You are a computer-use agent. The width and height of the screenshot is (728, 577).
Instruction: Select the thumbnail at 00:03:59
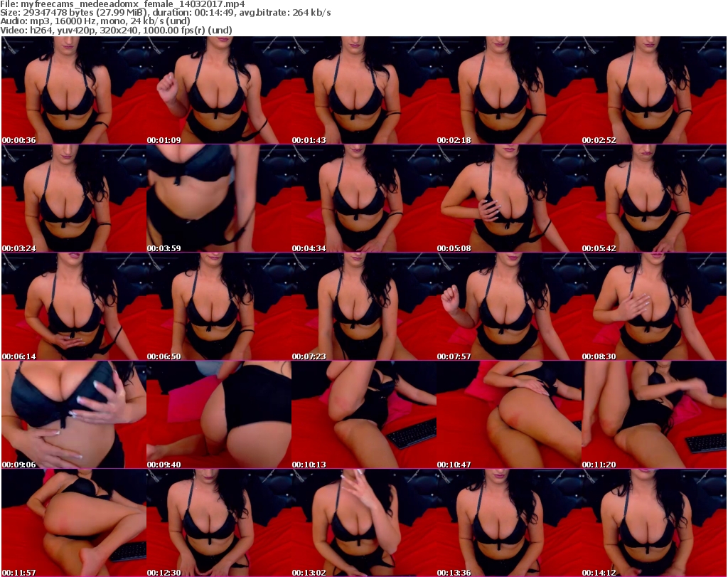219,198
